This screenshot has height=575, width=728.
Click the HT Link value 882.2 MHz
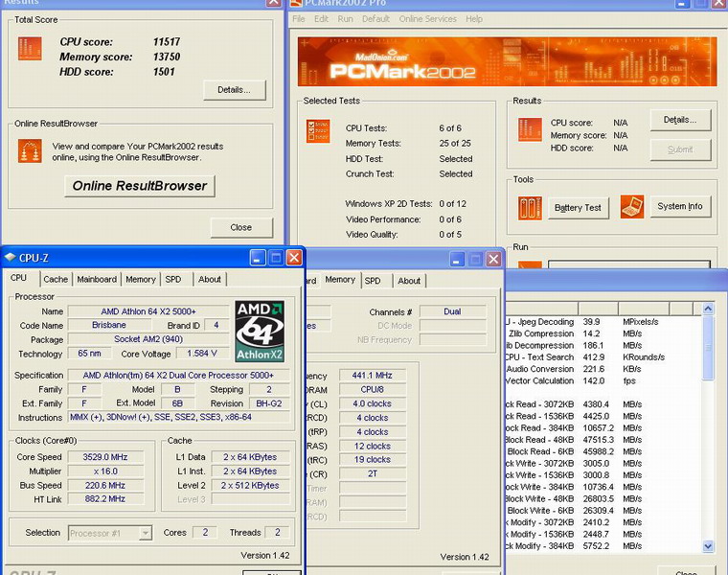[x=105, y=499]
